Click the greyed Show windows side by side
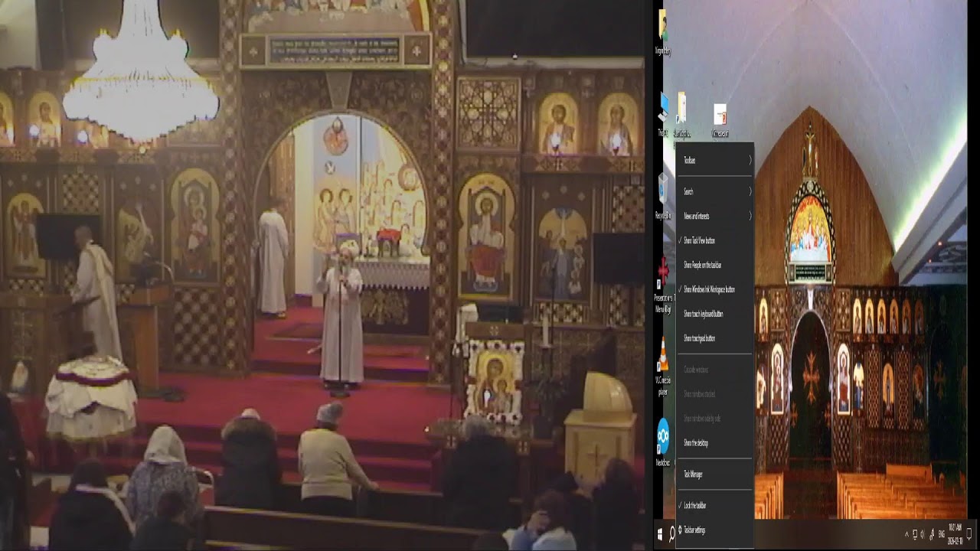Screen dimensions: 980x551 coord(715,418)
